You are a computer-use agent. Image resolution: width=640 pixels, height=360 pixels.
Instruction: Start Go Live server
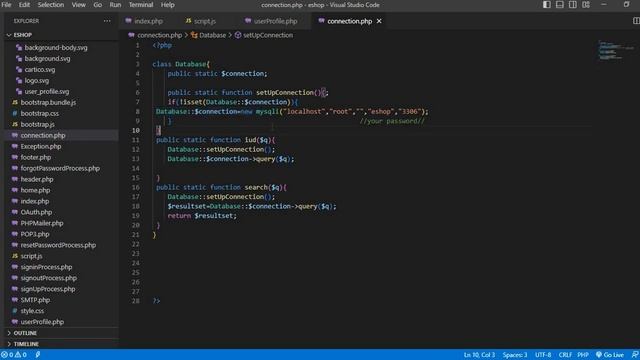[610, 355]
